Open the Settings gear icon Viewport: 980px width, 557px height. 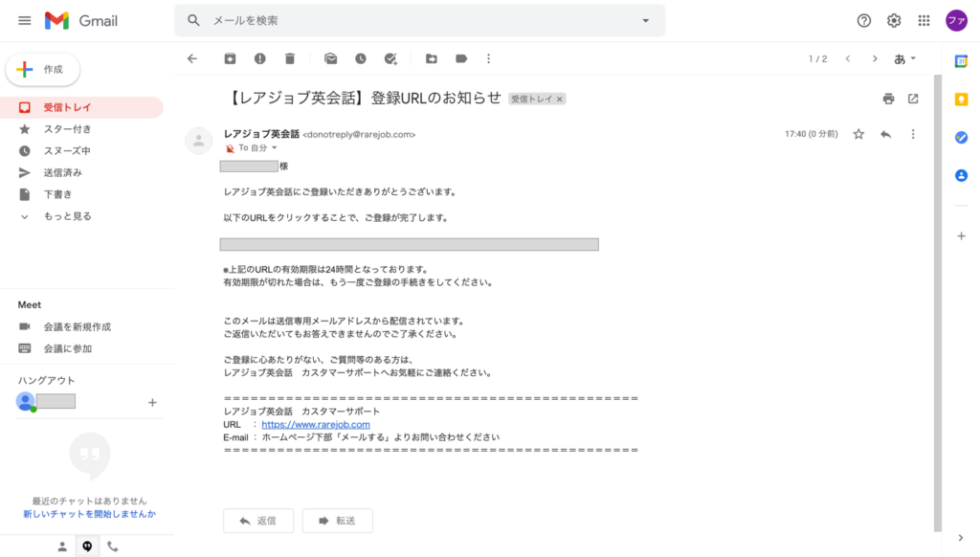point(894,21)
